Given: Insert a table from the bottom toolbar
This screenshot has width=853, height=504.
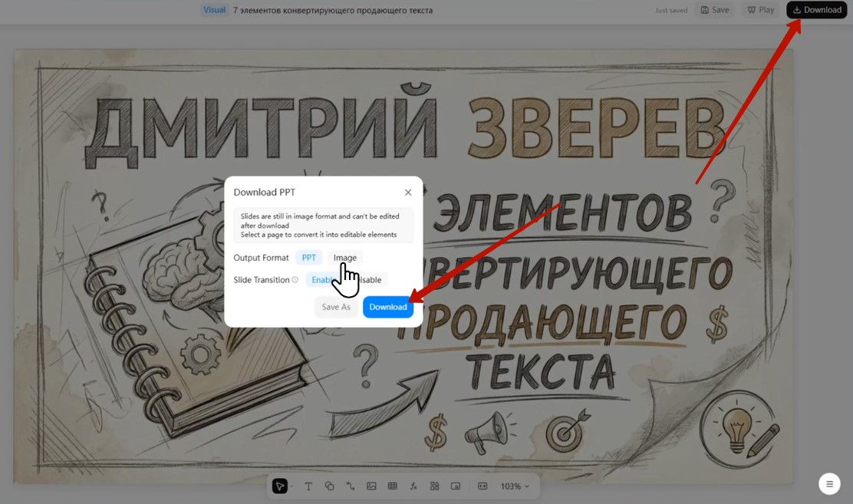Looking at the screenshot, I should pos(392,486).
